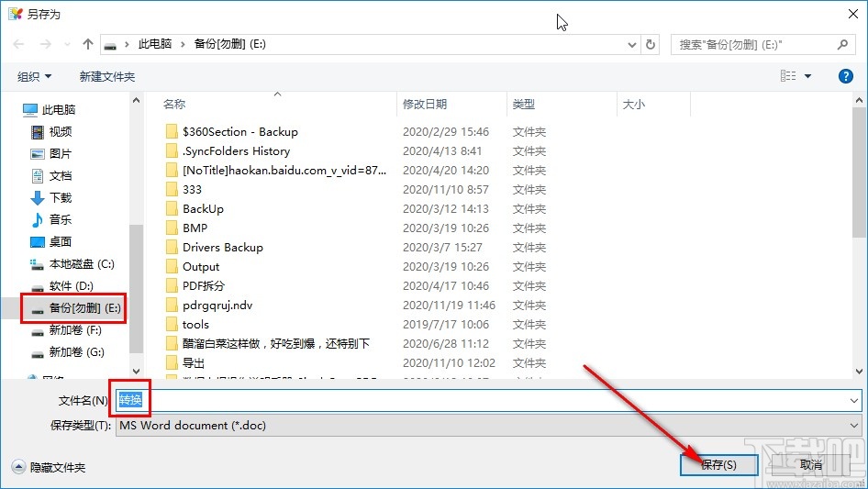868x489 pixels.
Task: Click the folder icon of BackUp
Action: [x=172, y=209]
